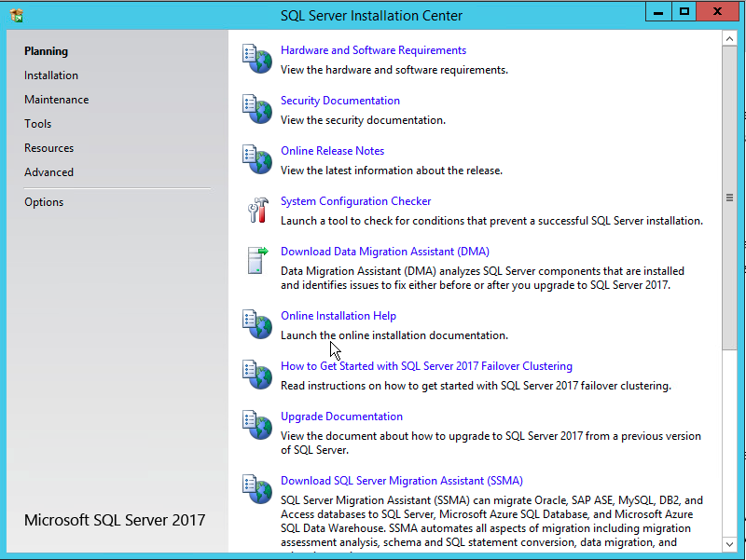Click the SQL Server Migration Assistant icon
746x560 pixels.
[x=256, y=489]
